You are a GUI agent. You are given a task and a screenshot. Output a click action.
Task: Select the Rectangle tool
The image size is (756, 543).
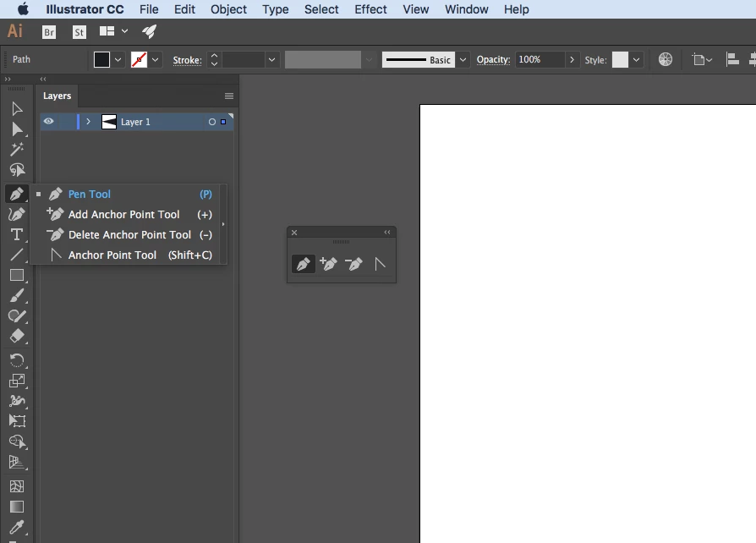coord(17,275)
